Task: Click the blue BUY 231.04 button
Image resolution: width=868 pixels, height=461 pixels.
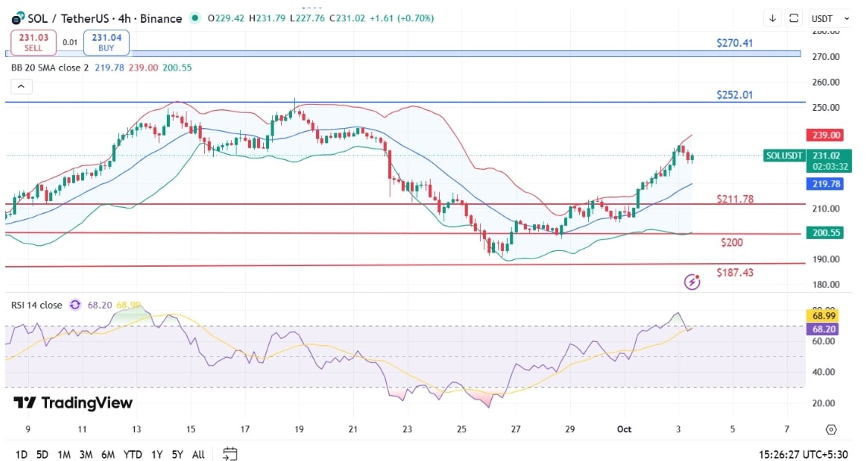Action: (107, 42)
